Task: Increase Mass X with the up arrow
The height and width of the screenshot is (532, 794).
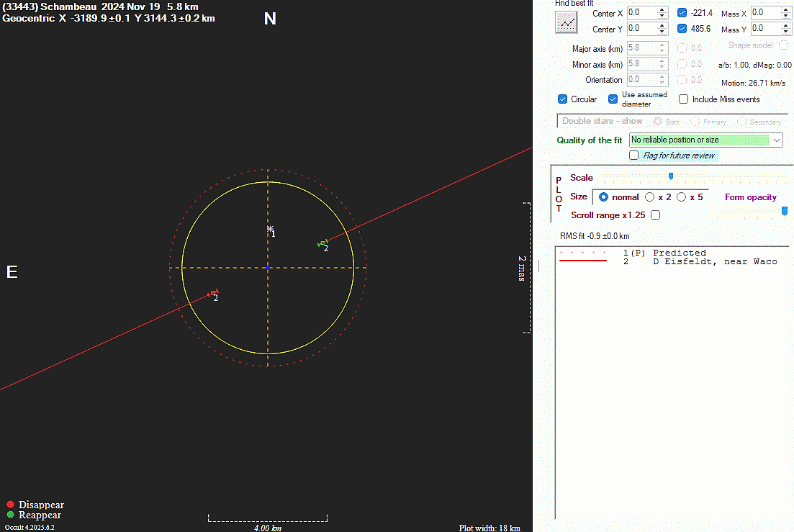Action: (786, 9)
